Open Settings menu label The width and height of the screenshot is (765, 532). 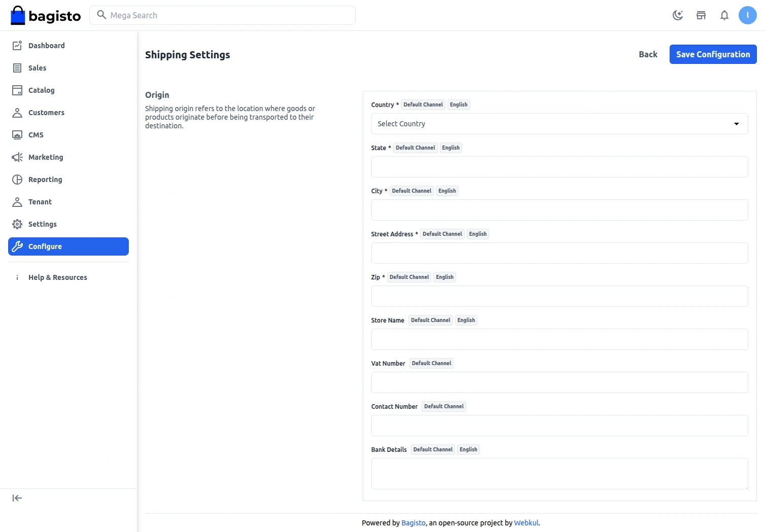tap(43, 224)
